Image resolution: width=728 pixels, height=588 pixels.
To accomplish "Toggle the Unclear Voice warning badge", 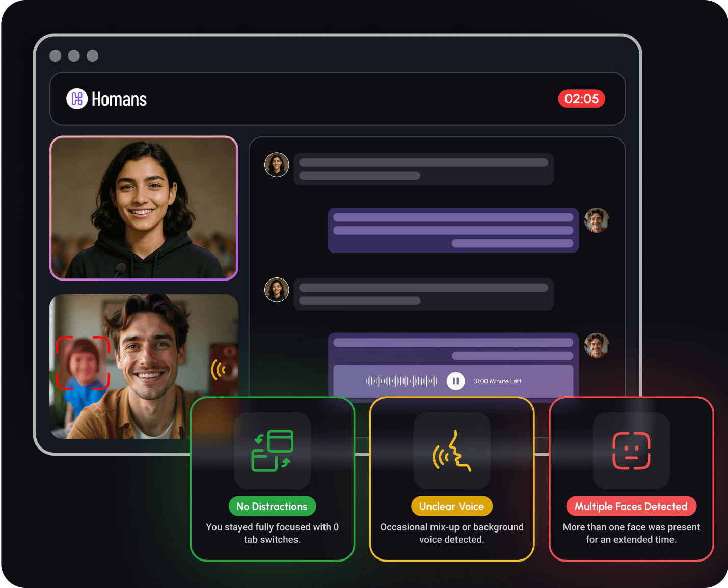I will coord(451,506).
